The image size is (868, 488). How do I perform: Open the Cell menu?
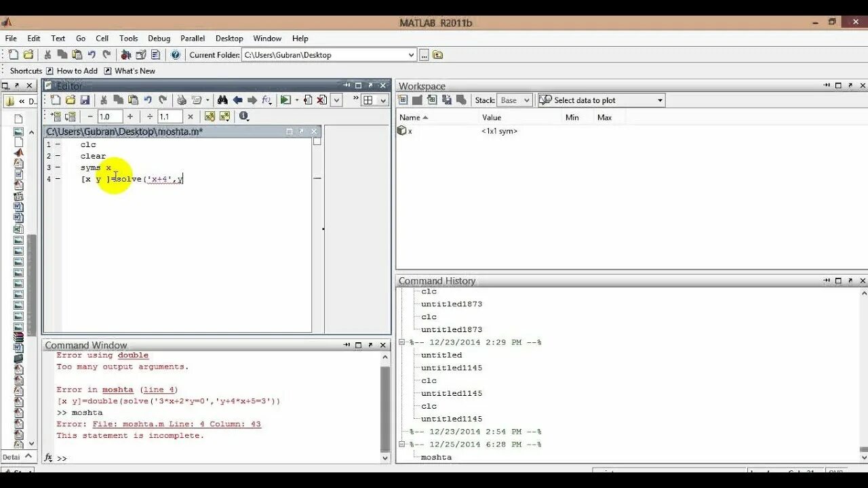coord(102,39)
